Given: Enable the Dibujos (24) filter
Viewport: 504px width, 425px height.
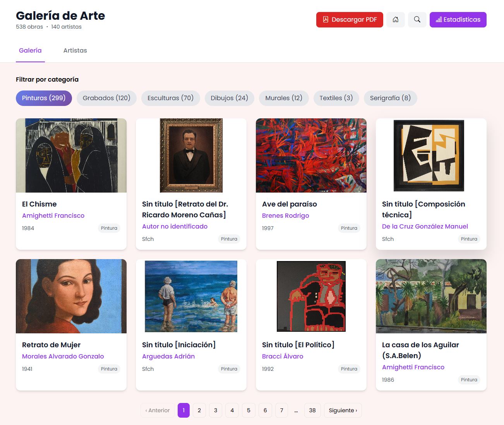Looking at the screenshot, I should point(229,98).
